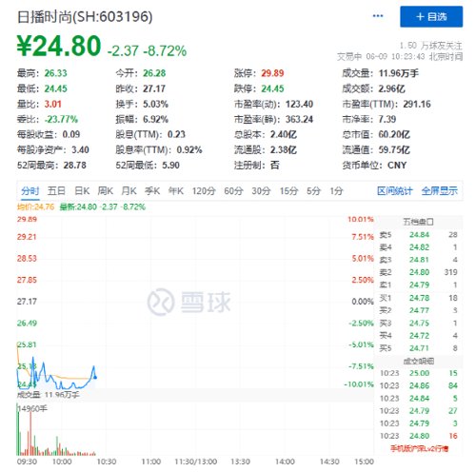Click the 委比 value -23.77%
Image resolution: width=476 pixels, height=472 pixels.
[61, 119]
